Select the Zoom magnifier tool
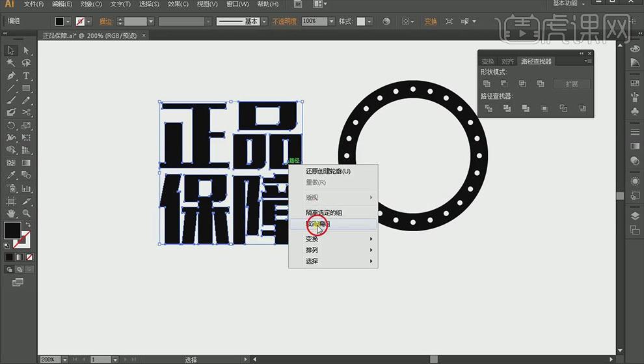The width and height of the screenshot is (644, 364). pyautogui.click(x=26, y=213)
